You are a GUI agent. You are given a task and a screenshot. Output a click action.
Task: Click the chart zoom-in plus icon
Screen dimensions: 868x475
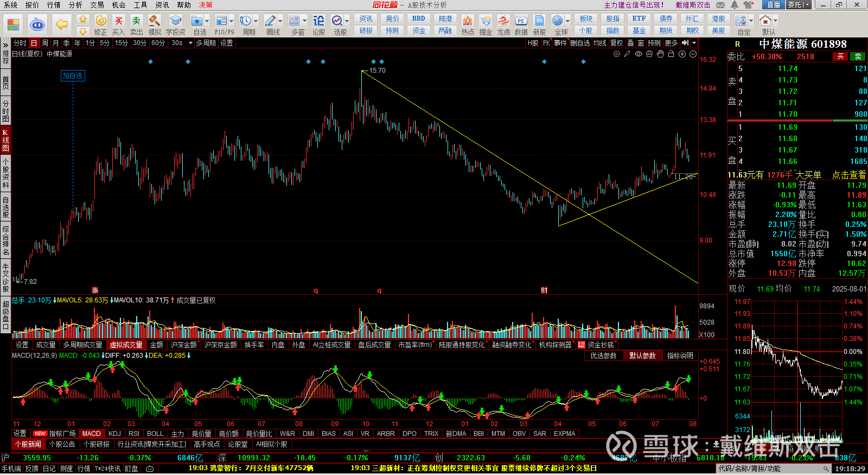click(682, 54)
